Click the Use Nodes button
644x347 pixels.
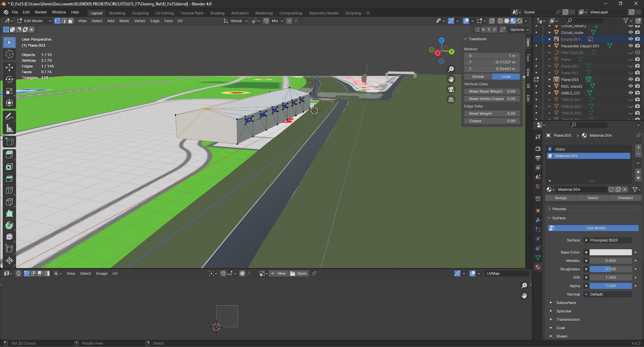[593, 228]
